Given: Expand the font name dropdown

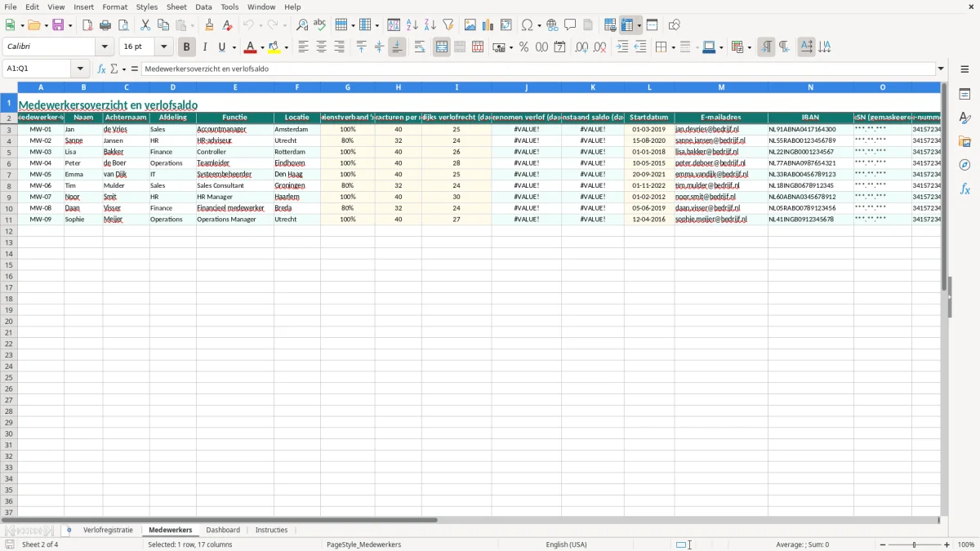Looking at the screenshot, I should (105, 47).
